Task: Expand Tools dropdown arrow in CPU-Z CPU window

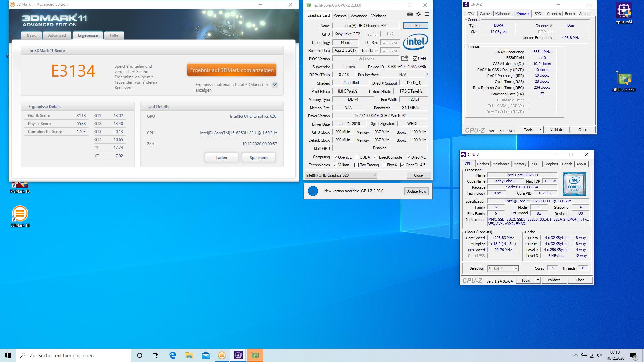Action: coord(537,280)
